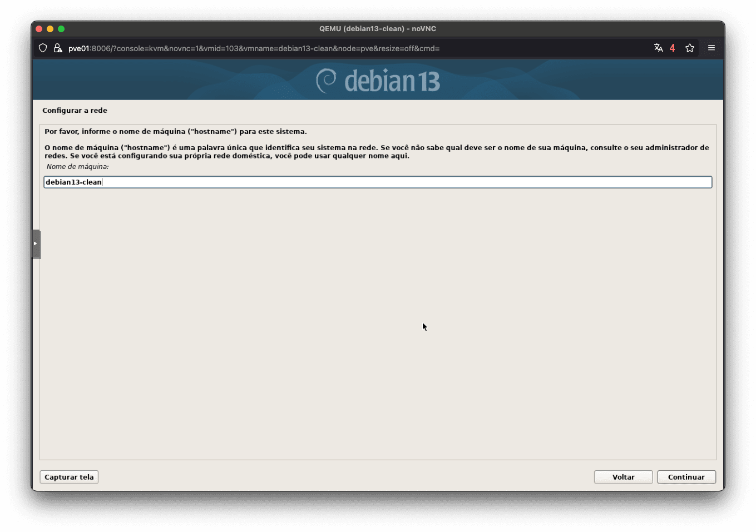
Task: Click the red extension counter badge
Action: coord(672,48)
